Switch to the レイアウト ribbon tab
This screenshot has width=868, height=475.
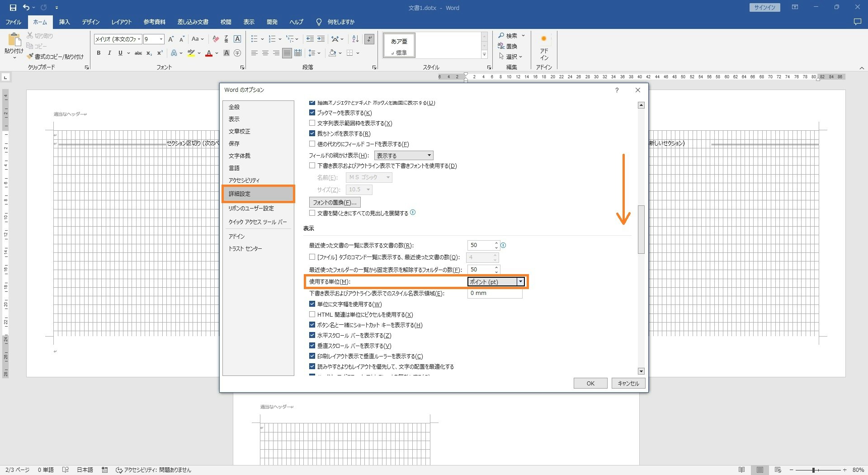pyautogui.click(x=122, y=22)
